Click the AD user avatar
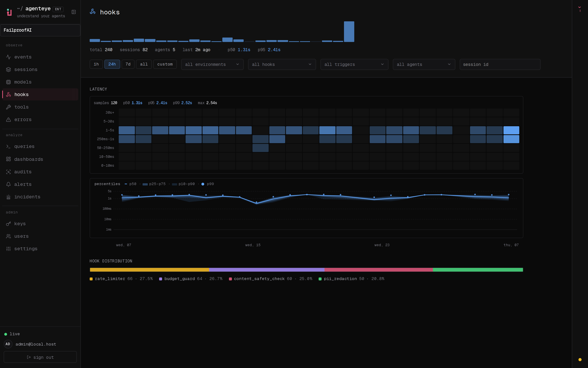This screenshot has width=588, height=368. click(x=8, y=344)
